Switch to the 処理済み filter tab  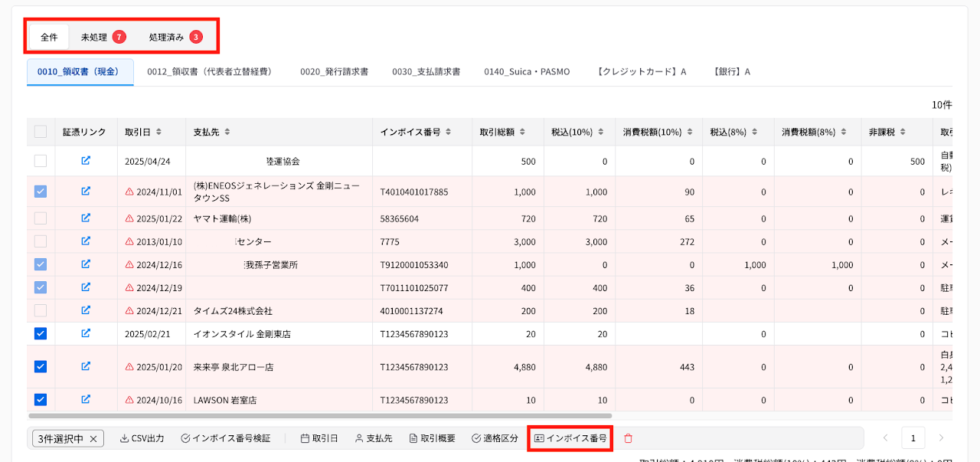pos(175,37)
